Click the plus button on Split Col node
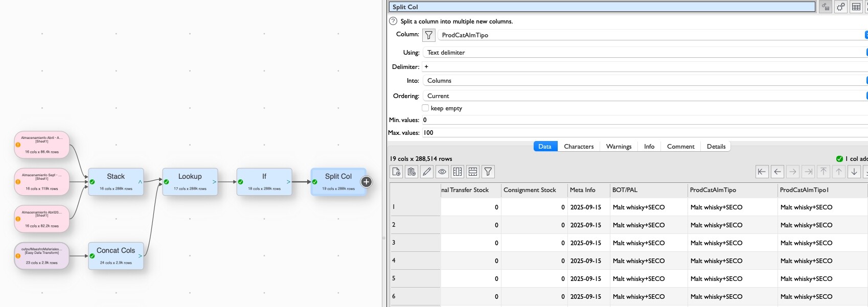 366,182
